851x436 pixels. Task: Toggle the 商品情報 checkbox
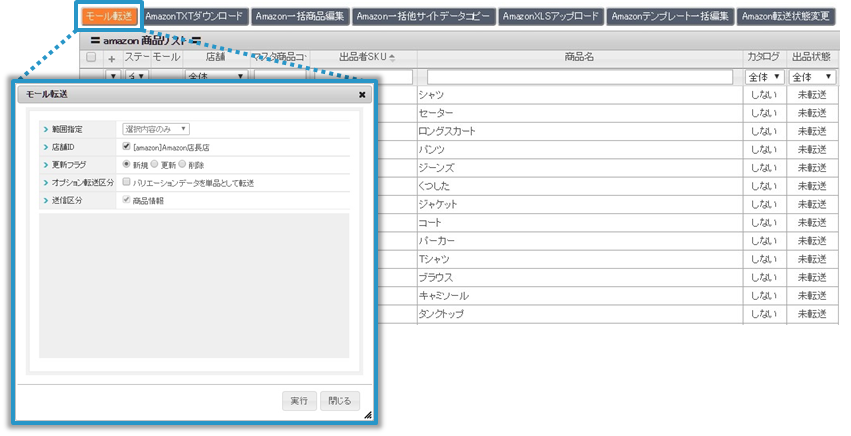click(x=126, y=199)
